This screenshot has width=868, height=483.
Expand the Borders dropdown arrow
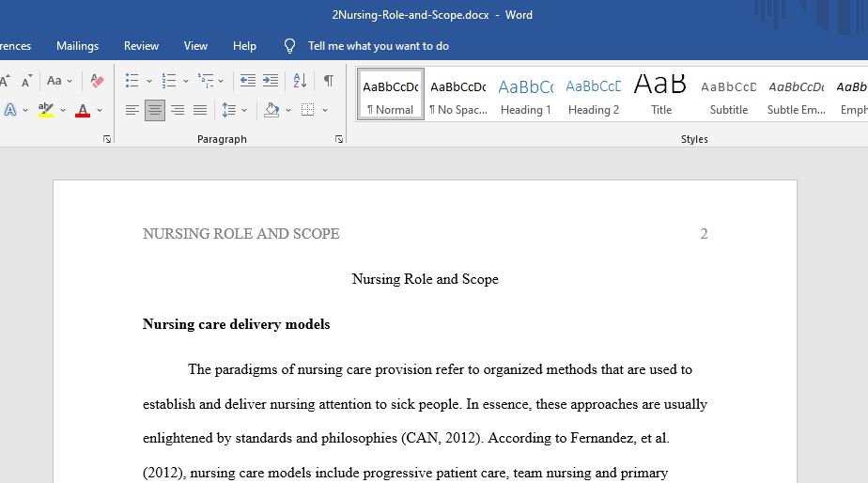(x=325, y=110)
